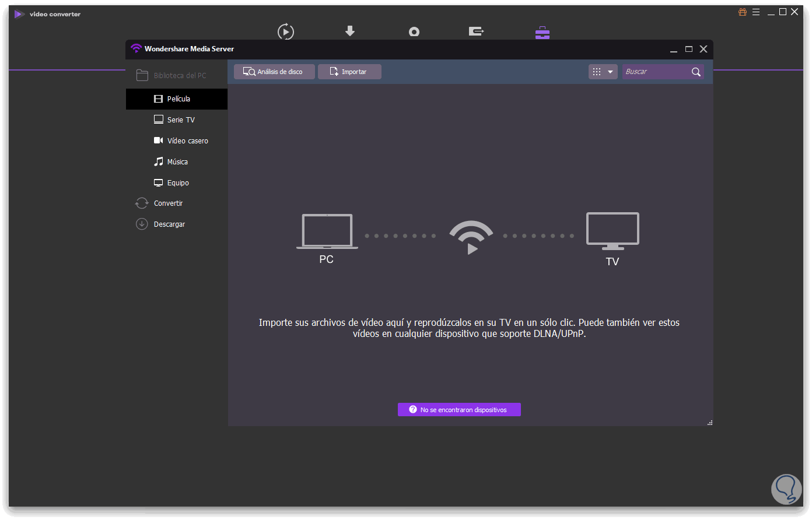Open the Download tab in video converter window

click(x=350, y=31)
